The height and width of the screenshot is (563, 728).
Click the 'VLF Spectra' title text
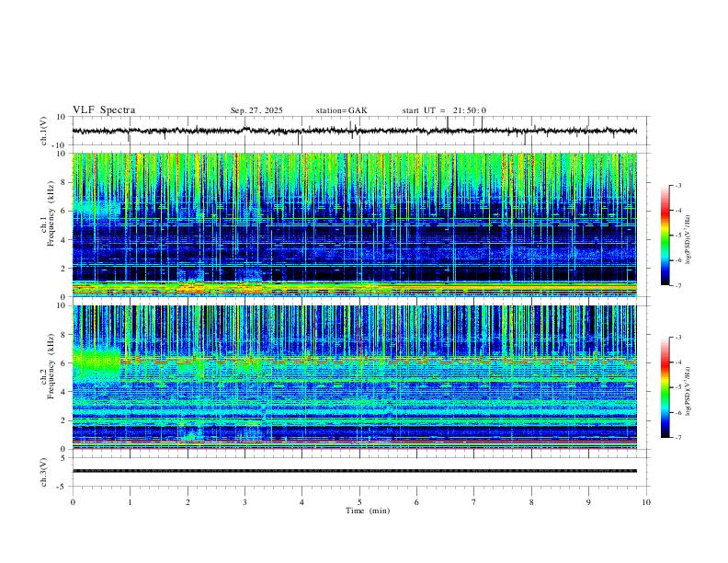click(x=104, y=110)
